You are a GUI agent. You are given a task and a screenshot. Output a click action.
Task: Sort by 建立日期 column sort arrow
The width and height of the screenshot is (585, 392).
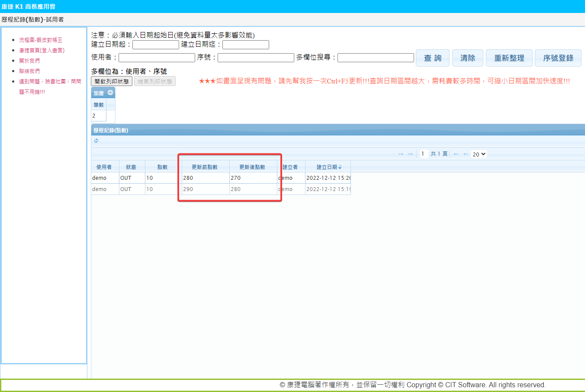[x=340, y=167]
